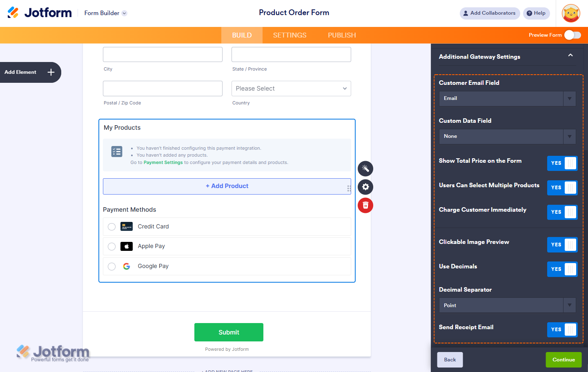The width and height of the screenshot is (588, 372).
Task: Switch to the SETTINGS tab
Action: pos(290,35)
